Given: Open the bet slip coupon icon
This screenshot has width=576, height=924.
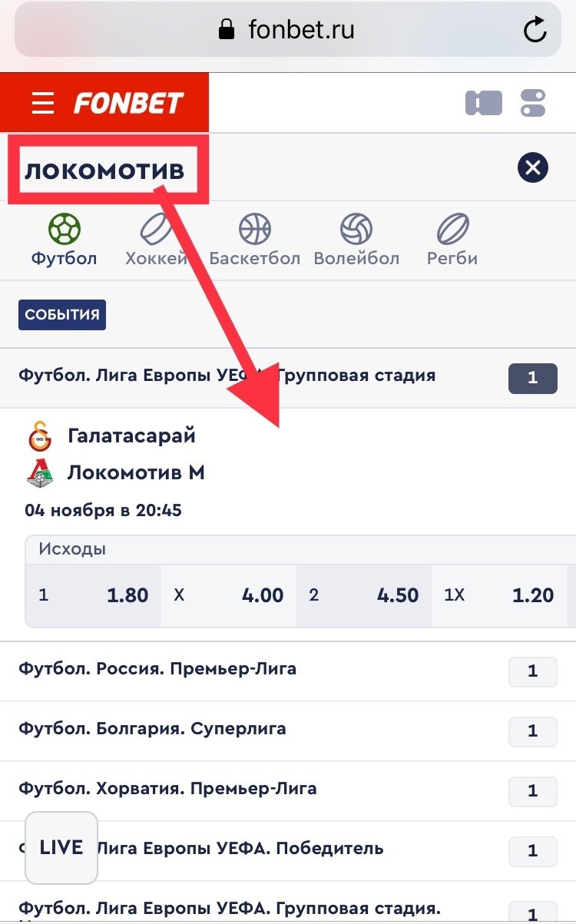Looking at the screenshot, I should point(483,103).
